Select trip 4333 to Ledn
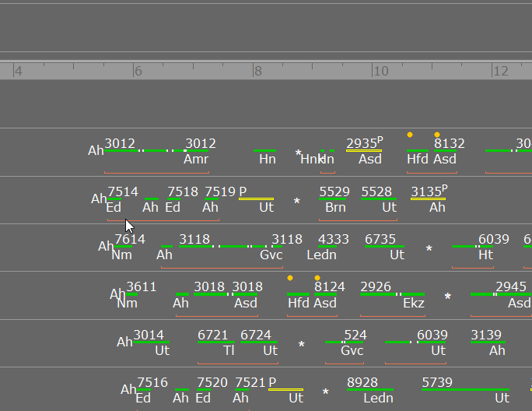Image resolution: width=532 pixels, height=411 pixels. [x=327, y=246]
